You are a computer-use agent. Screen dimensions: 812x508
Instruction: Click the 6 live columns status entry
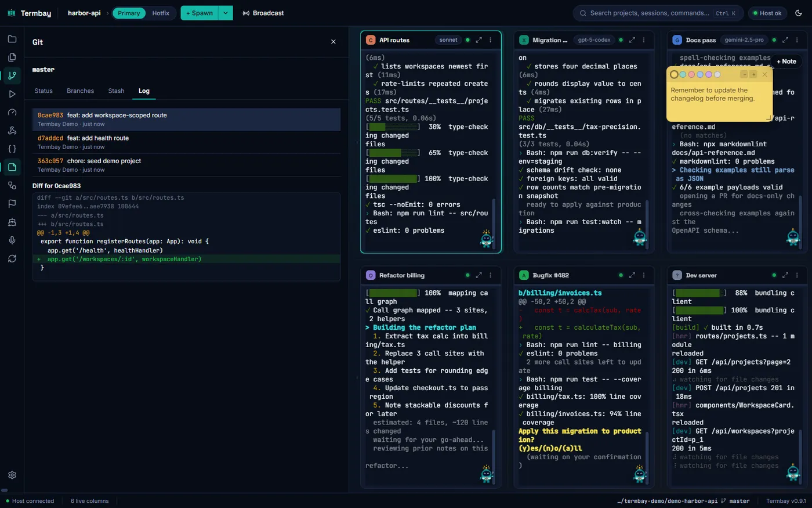[x=89, y=501]
